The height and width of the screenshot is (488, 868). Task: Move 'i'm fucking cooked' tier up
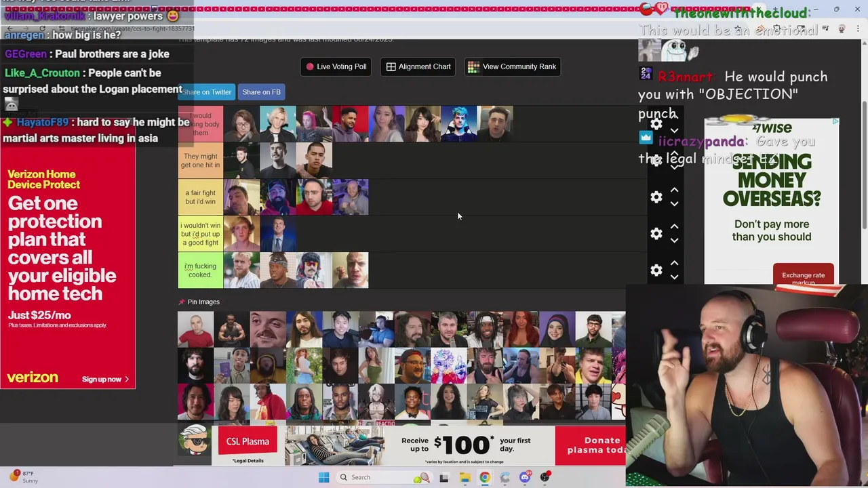674,264
